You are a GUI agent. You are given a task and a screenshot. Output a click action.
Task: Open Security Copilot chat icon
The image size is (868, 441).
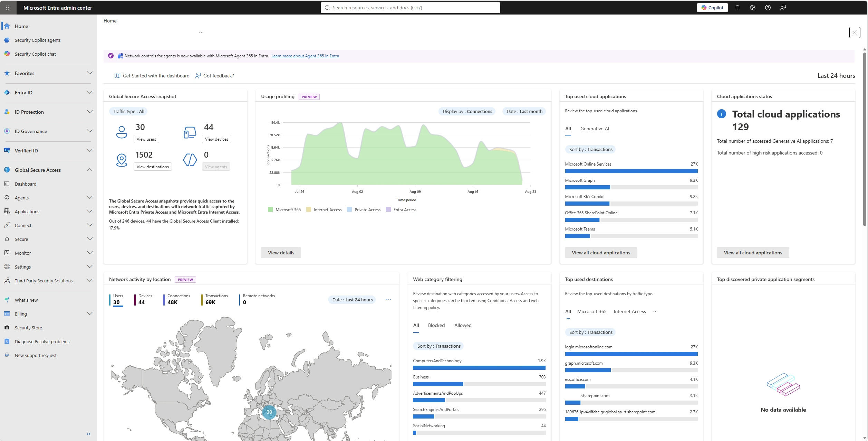point(7,54)
